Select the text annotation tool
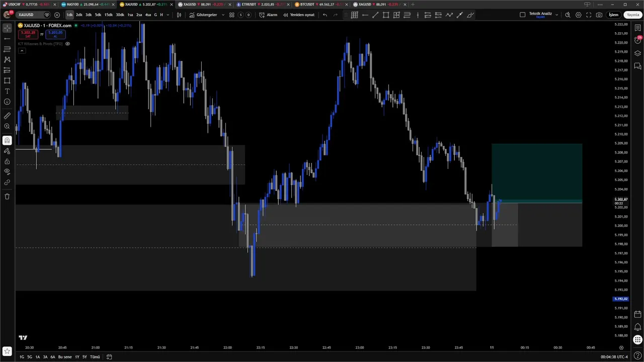The width and height of the screenshot is (644, 362). 7,91
